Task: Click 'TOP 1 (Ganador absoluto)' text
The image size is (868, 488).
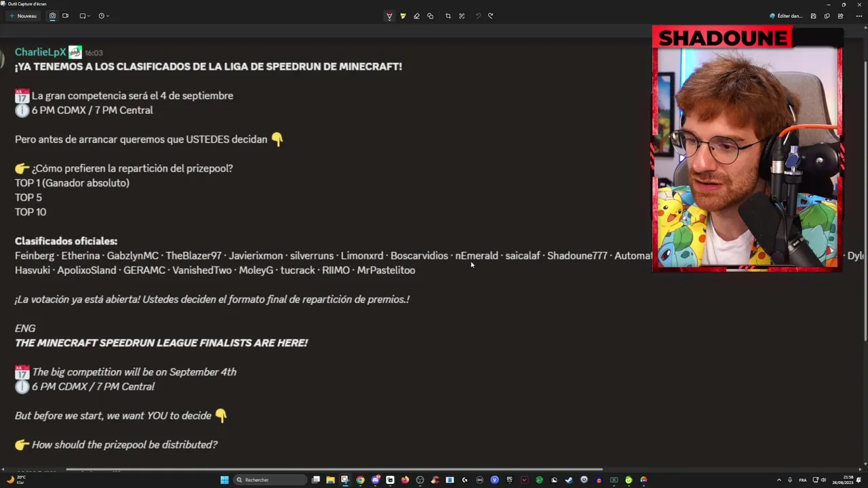Action: click(72, 183)
